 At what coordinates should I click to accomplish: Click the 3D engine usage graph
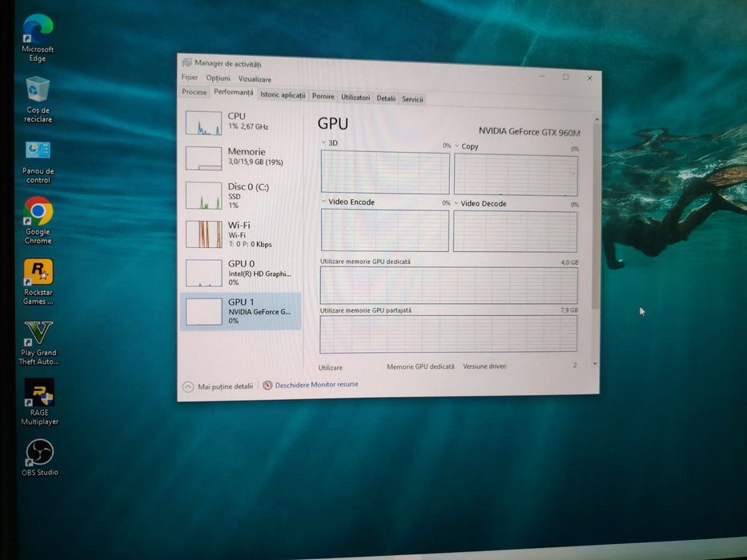(385, 172)
